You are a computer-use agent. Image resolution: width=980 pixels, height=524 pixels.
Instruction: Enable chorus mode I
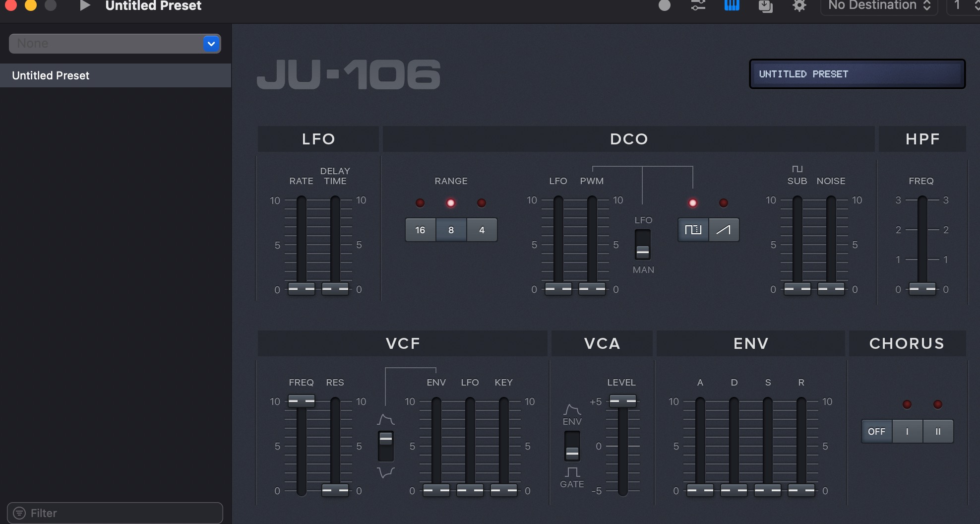(x=908, y=431)
